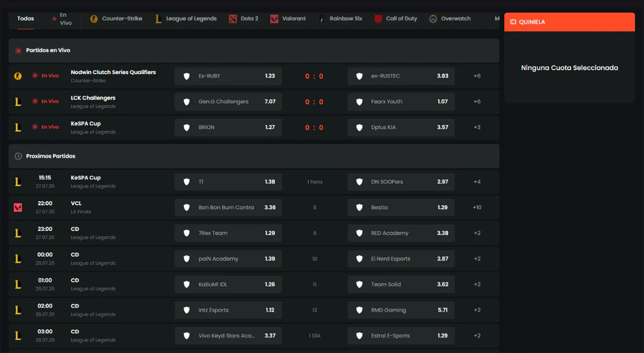Click the Quiniela ticket icon
The image size is (644, 353).
tap(513, 22)
